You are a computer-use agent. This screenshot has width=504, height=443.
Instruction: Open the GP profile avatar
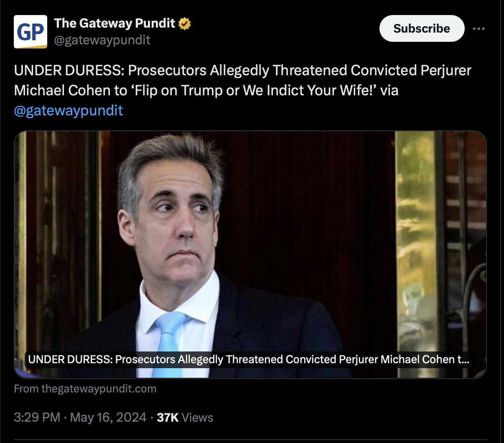31,32
